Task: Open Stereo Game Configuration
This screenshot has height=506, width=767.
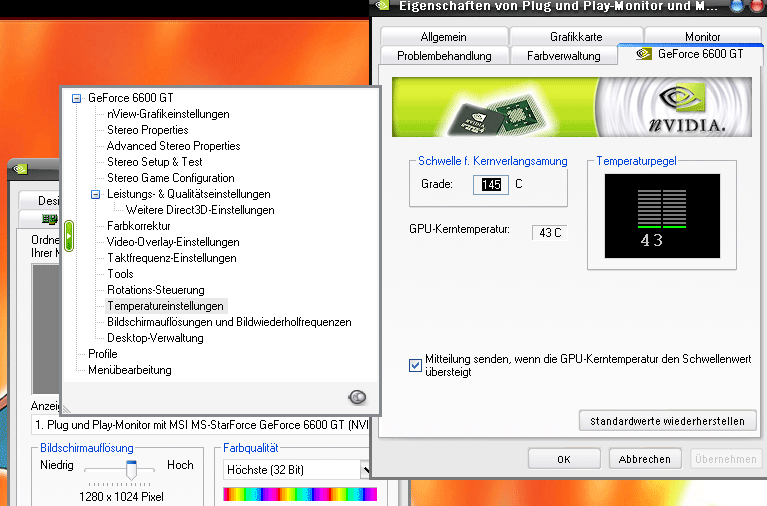Action: (x=171, y=178)
